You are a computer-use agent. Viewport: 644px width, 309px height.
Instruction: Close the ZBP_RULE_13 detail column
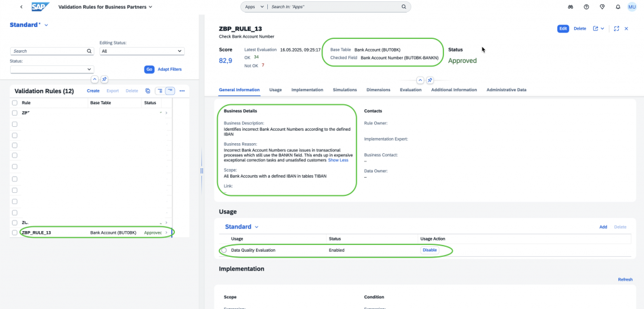click(626, 29)
